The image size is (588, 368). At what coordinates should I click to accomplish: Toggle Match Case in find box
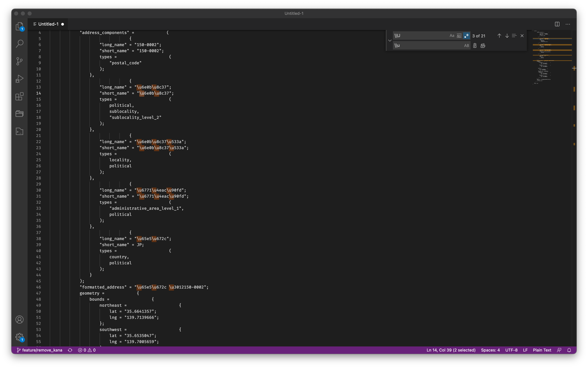(x=452, y=36)
